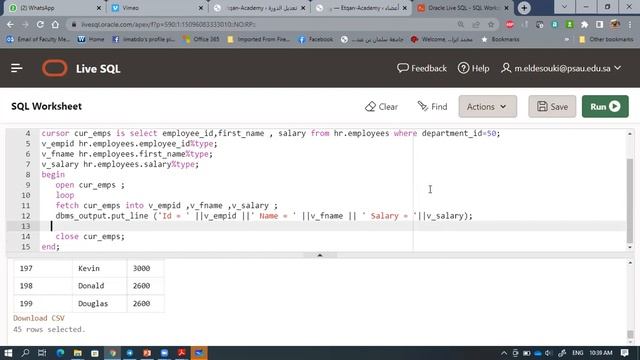Open Windows Task View
Viewport: 640px width, 360px height.
42,353
